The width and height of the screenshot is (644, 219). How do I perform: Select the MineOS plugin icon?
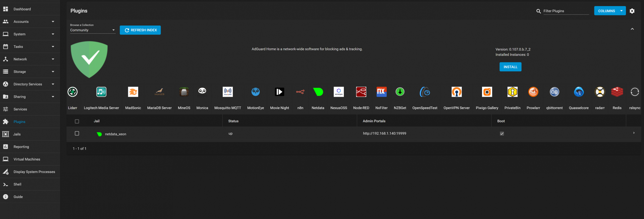coord(184,92)
